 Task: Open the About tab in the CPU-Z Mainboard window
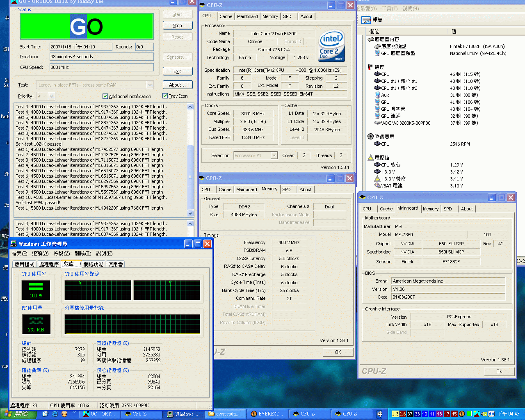(466, 209)
